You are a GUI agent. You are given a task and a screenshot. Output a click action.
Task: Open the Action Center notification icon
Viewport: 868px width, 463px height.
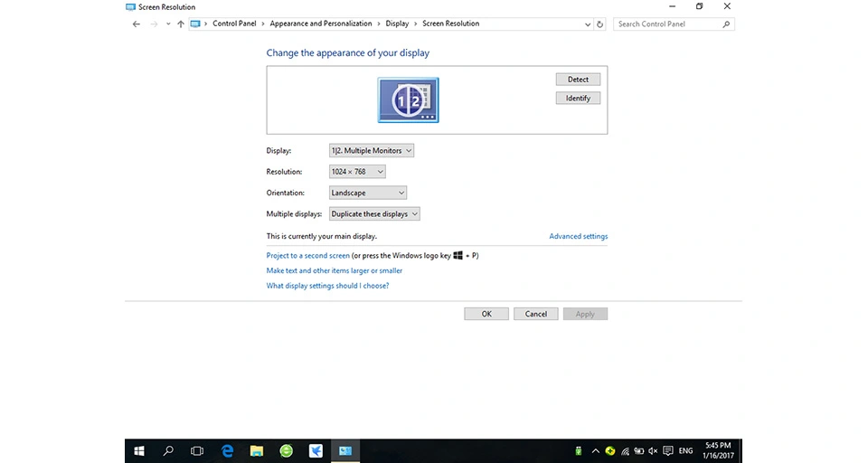pos(668,451)
